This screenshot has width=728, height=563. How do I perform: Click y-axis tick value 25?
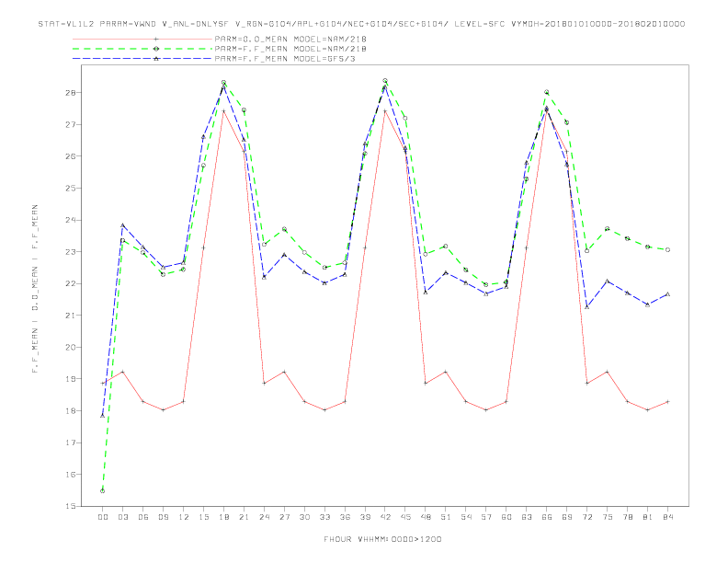tap(70, 189)
